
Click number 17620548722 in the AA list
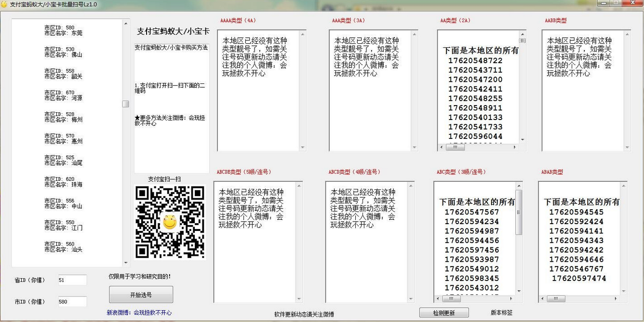[x=475, y=61]
